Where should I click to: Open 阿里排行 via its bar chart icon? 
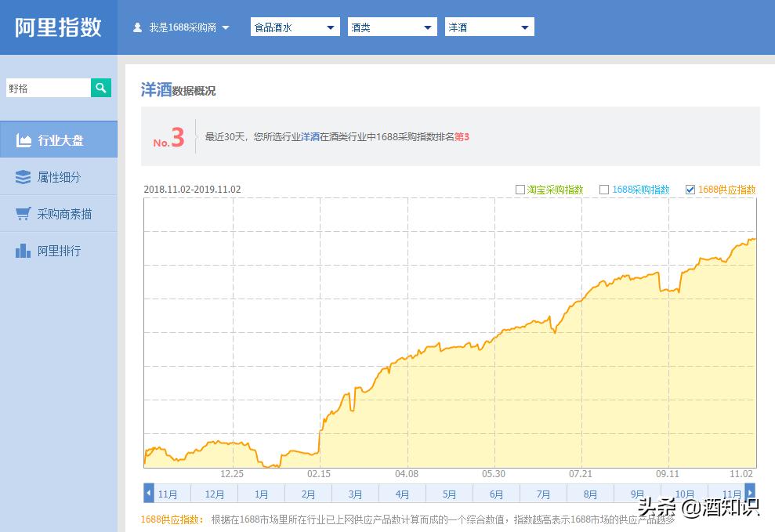[x=24, y=252]
